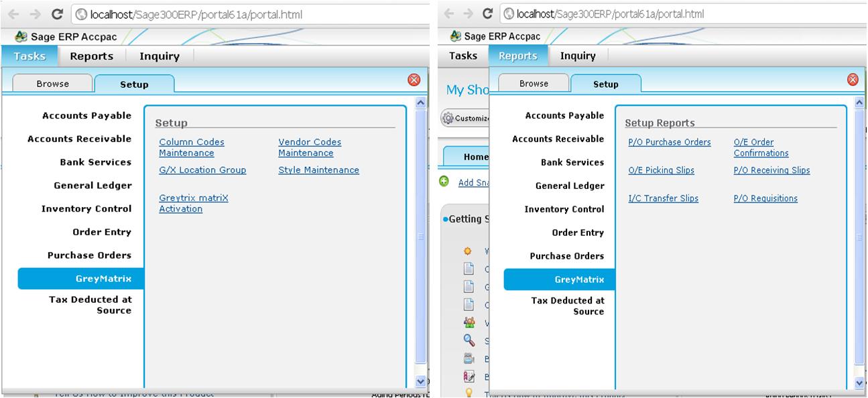The image size is (868, 398).
Task: Click scroll-down arrow in right panel scrollbar
Action: [x=861, y=383]
